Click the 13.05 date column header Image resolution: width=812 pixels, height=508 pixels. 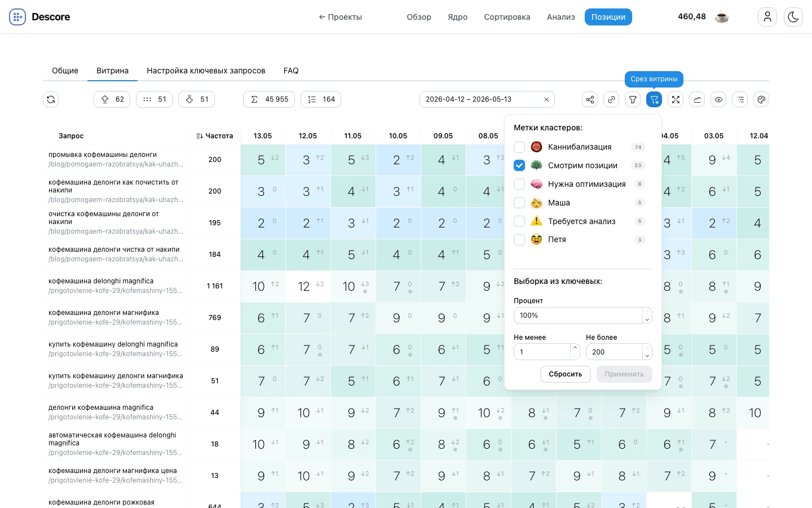tap(263, 136)
